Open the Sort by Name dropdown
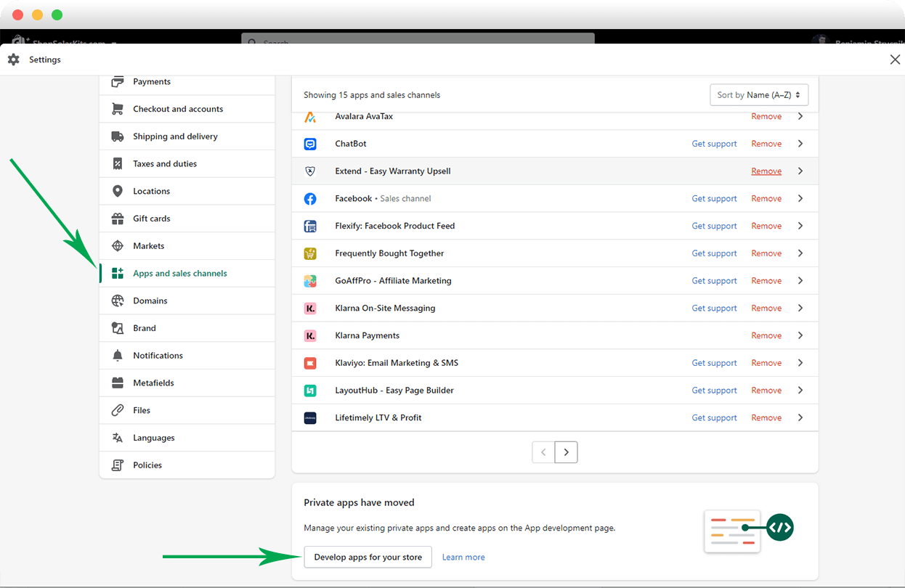This screenshot has width=905, height=588. (x=758, y=95)
